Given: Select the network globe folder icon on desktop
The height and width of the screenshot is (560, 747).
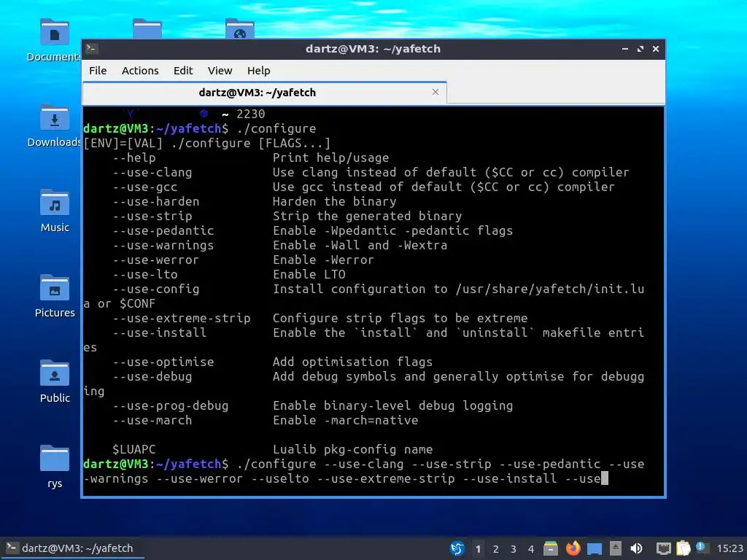Looking at the screenshot, I should [239, 28].
